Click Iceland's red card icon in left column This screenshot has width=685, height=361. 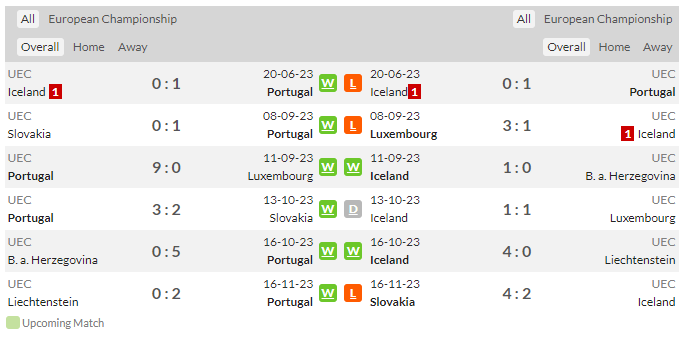click(x=55, y=92)
